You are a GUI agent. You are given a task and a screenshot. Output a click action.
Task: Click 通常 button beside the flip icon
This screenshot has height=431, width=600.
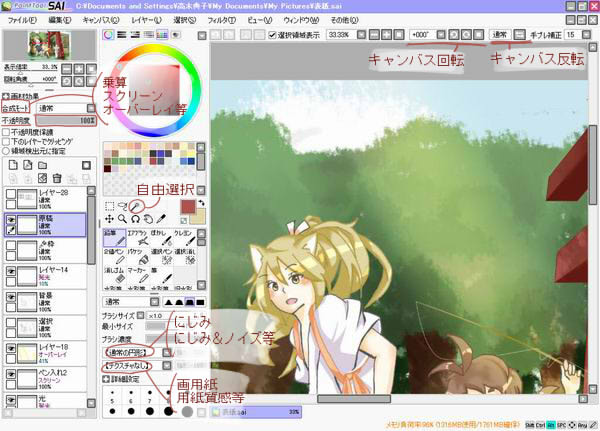tap(500, 35)
